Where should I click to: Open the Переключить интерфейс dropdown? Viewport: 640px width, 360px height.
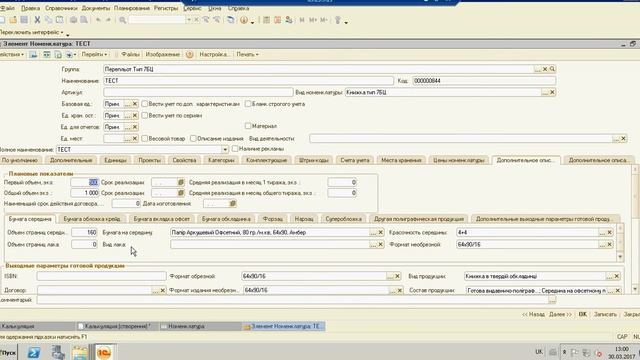32,32
